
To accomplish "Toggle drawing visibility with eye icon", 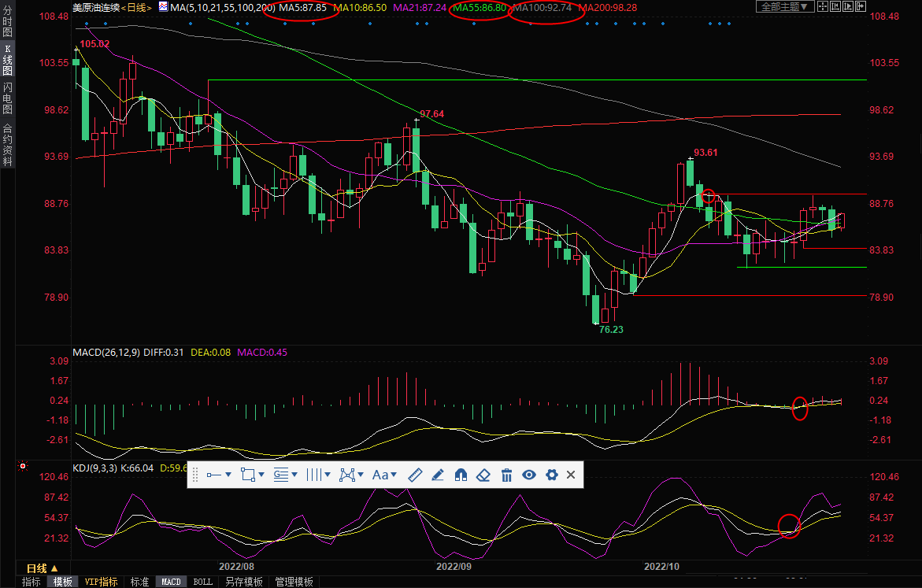I will [x=529, y=475].
